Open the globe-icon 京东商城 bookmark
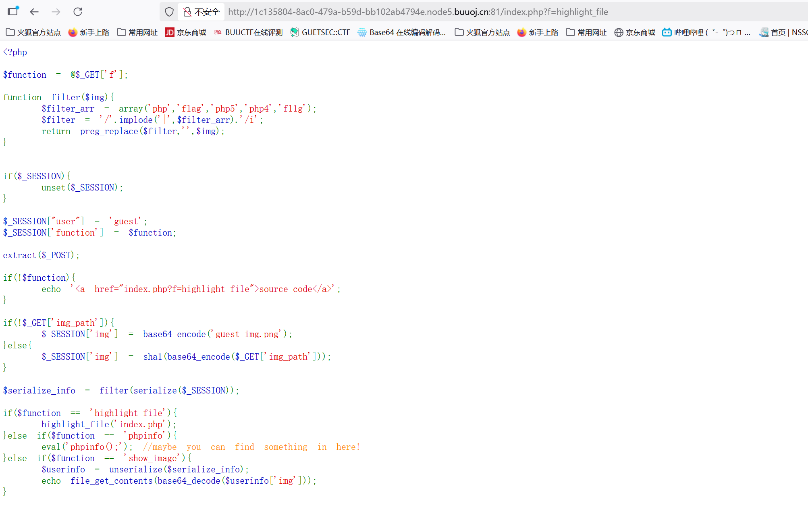The image size is (808, 532). tap(635, 32)
